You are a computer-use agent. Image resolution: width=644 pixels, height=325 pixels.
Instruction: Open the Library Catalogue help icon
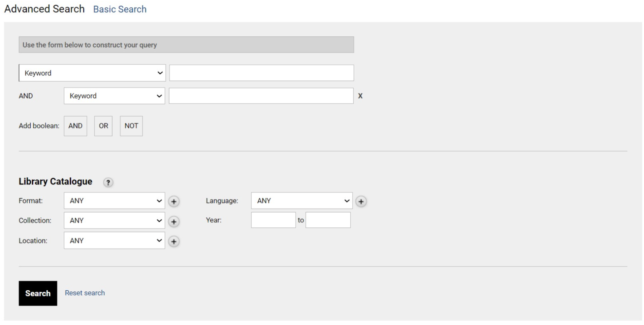tap(108, 182)
